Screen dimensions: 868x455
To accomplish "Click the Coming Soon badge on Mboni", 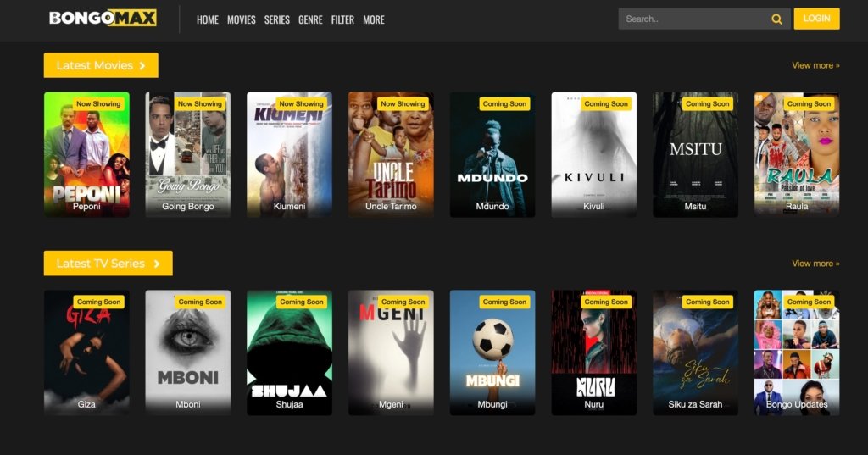I will pyautogui.click(x=200, y=302).
